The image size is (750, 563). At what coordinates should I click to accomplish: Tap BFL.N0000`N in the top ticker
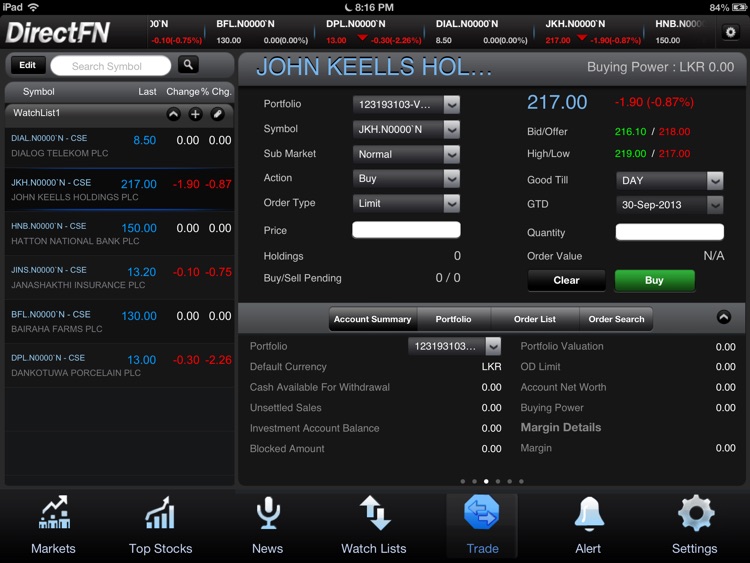[262, 32]
